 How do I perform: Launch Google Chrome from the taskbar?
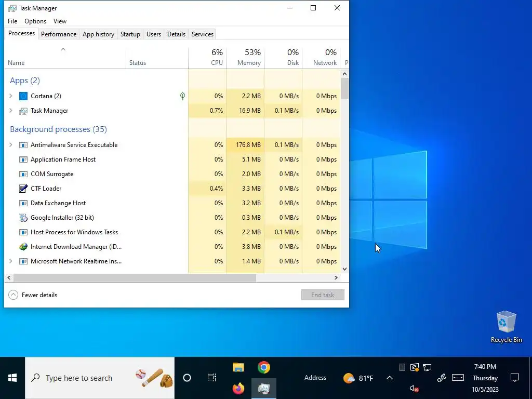(x=263, y=367)
